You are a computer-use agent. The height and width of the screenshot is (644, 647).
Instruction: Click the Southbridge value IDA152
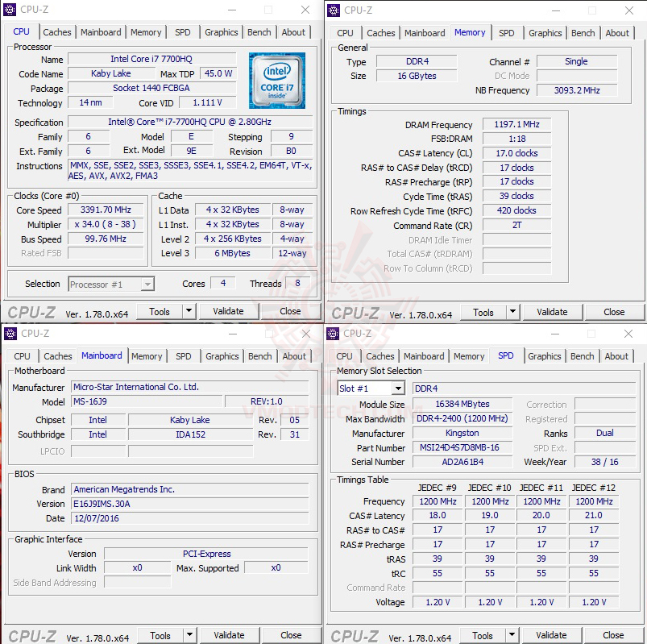point(190,434)
